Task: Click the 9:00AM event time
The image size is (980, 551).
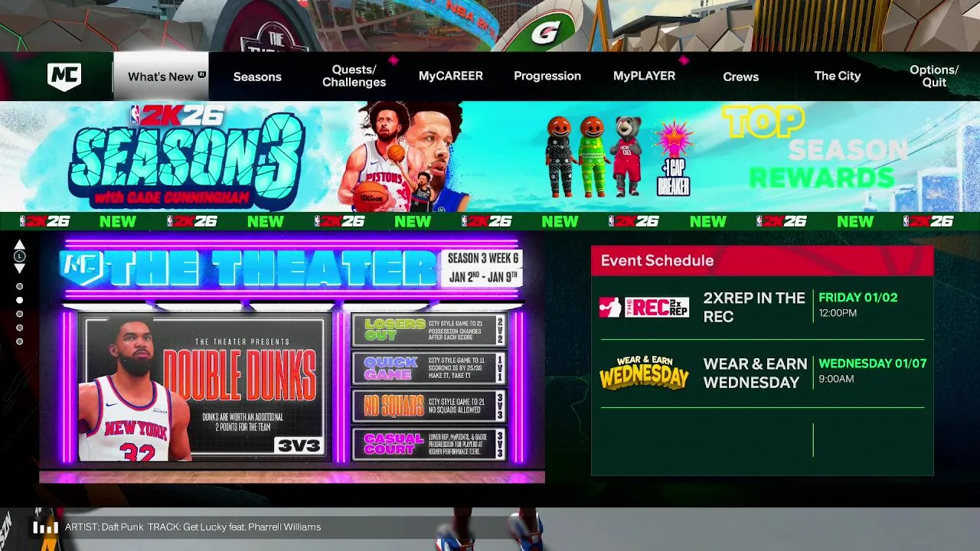Action: 836,379
